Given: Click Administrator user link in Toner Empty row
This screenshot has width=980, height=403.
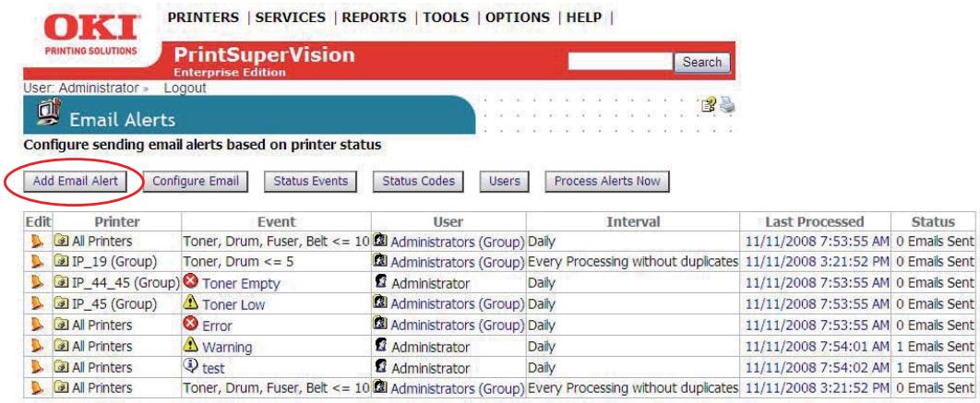Looking at the screenshot, I should coord(431,284).
